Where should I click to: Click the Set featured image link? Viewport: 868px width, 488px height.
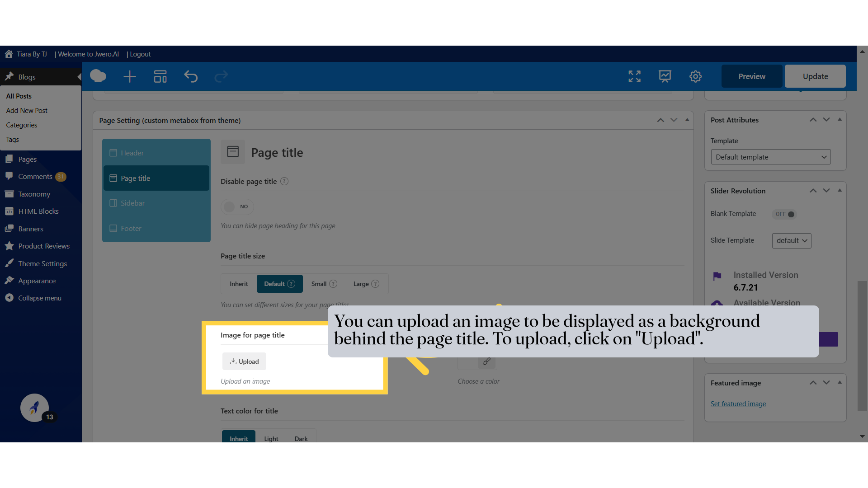point(738,404)
